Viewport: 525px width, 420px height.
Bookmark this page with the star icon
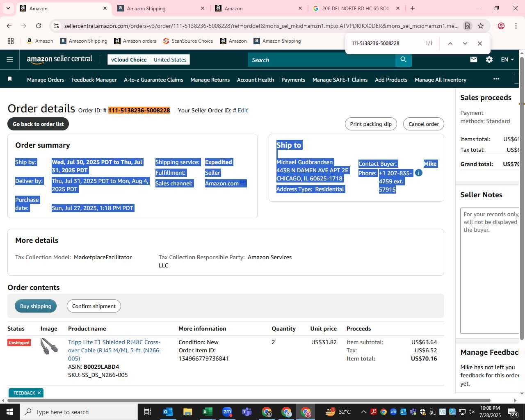[x=481, y=26]
